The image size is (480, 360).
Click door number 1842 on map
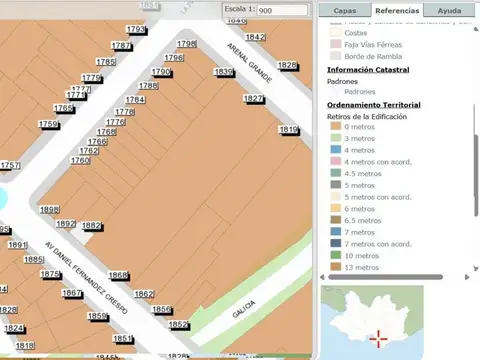click(x=255, y=37)
